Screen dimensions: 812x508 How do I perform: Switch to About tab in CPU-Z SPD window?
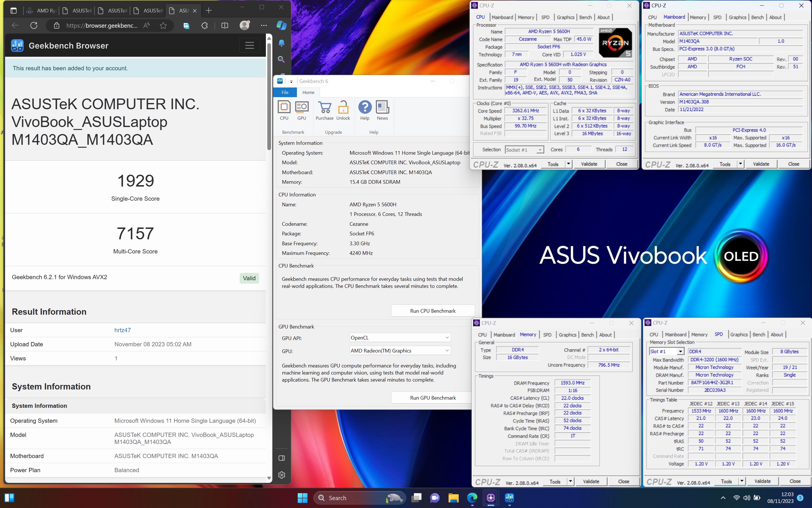click(777, 335)
